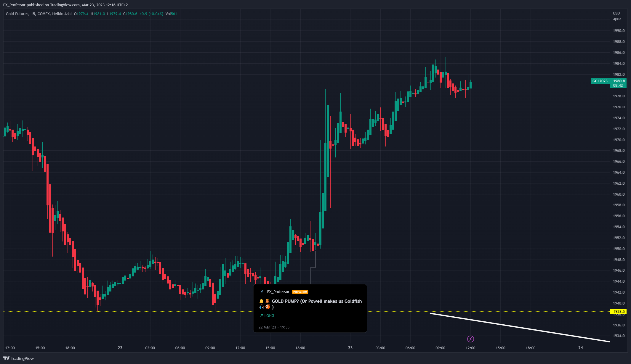Viewport: 631px width, 364px height.
Task: Click the yellow 1938.5 price level label
Action: coord(618,311)
